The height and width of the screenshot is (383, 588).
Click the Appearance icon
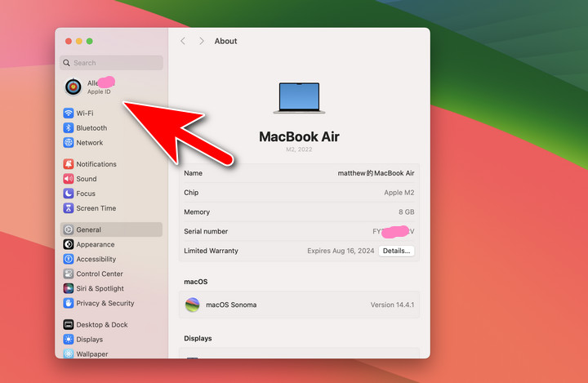[x=69, y=244]
